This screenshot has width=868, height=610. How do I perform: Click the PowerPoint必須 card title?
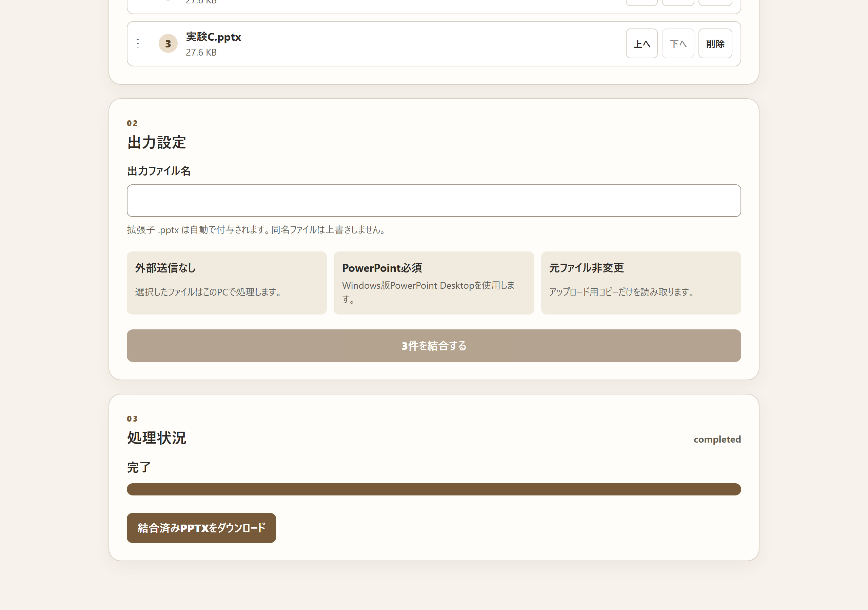(382, 268)
